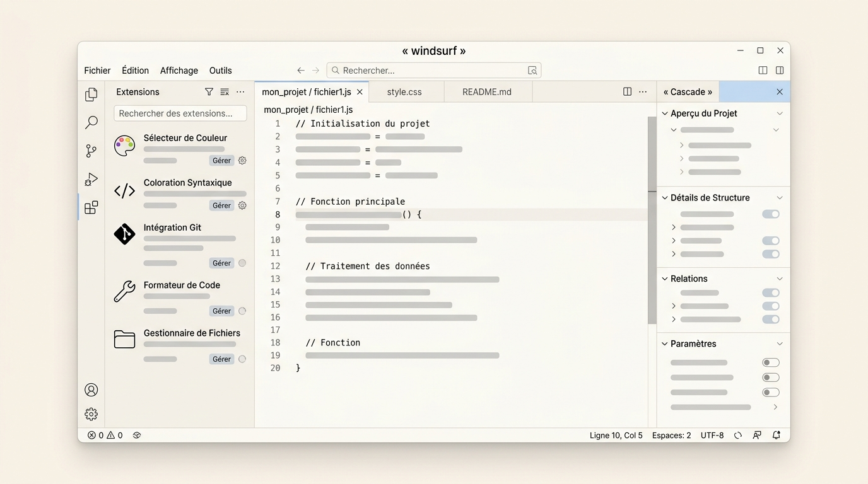This screenshot has height=484, width=868.
Task: Split the editor with the split icon
Action: [627, 92]
